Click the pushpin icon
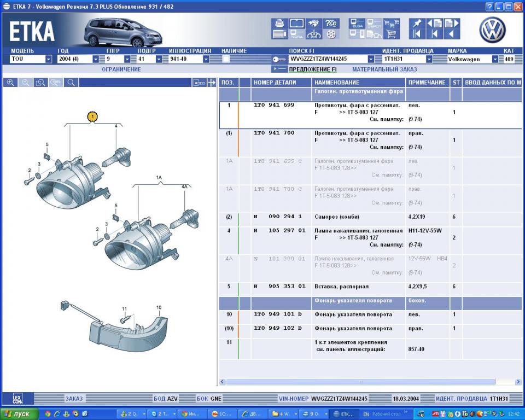The width and height of the screenshot is (525, 420). click(417, 23)
